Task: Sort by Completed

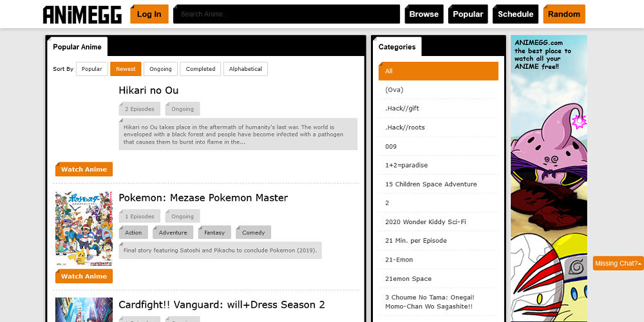Action: pyautogui.click(x=200, y=69)
